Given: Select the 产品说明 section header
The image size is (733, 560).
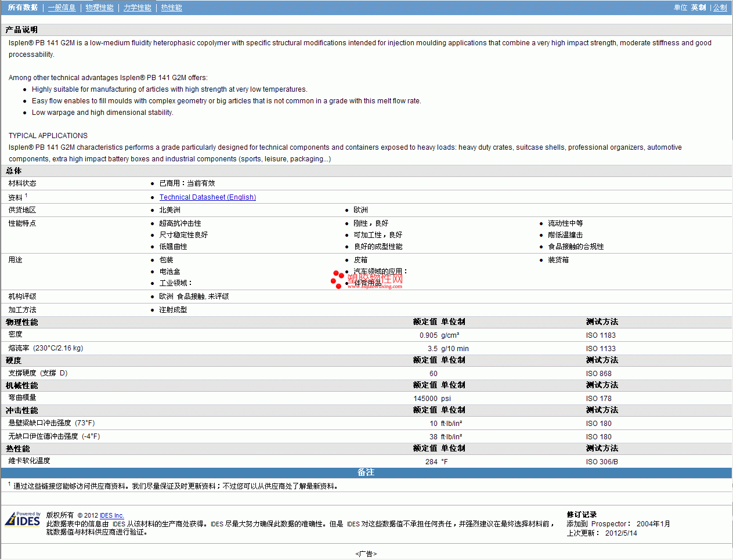Looking at the screenshot, I should tap(21, 30).
